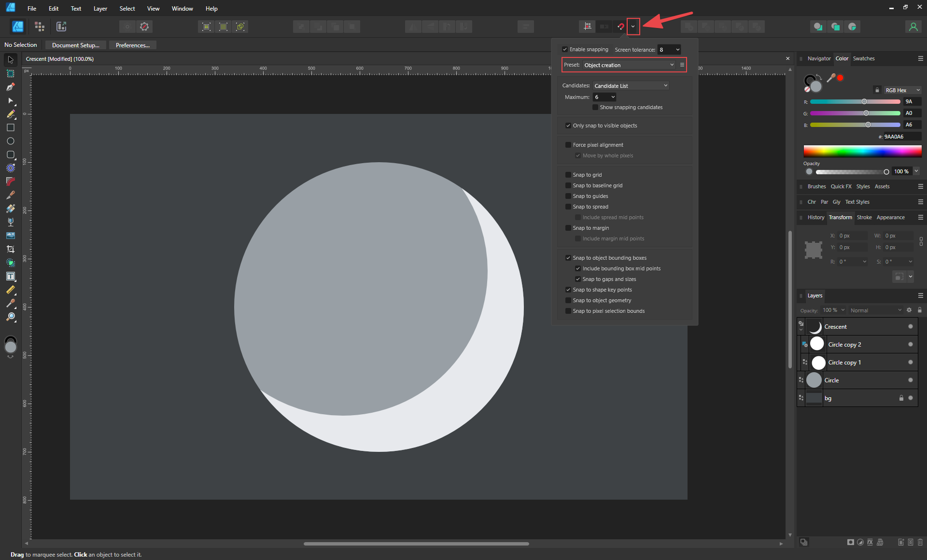Hide the Circle copy 2 layer

(911, 344)
